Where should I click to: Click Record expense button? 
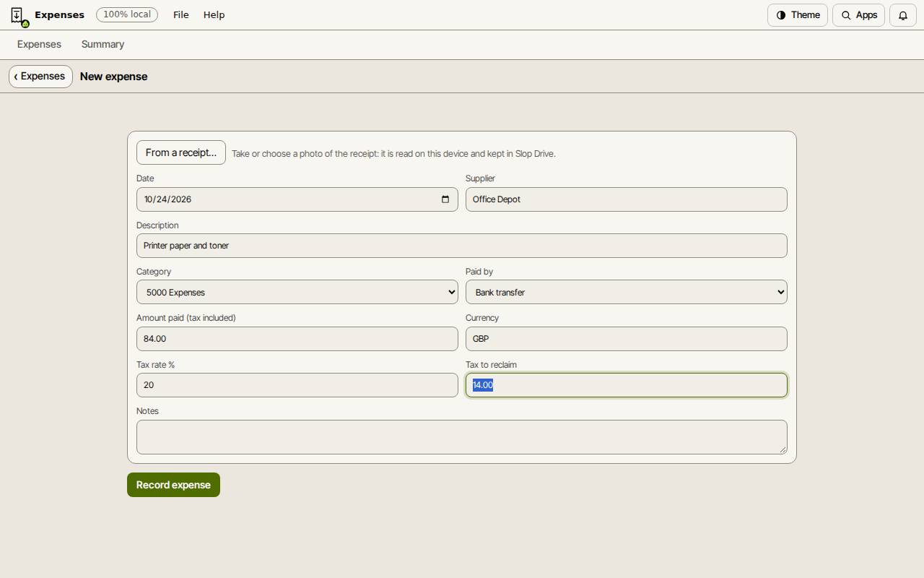click(x=173, y=485)
